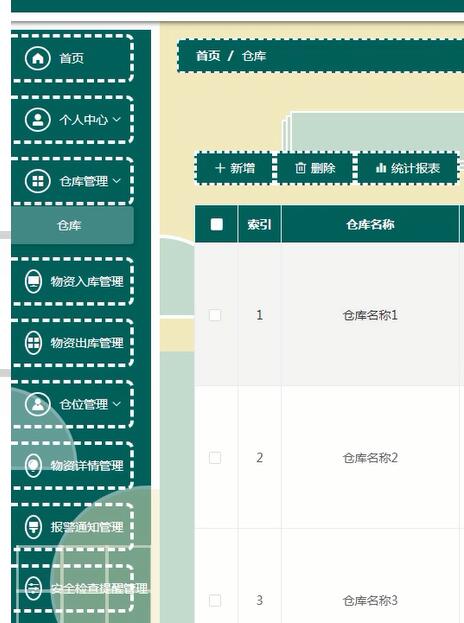Screen dimensions: 464x623
Task: Click the person icon for 仓位管理
Action: [38, 404]
